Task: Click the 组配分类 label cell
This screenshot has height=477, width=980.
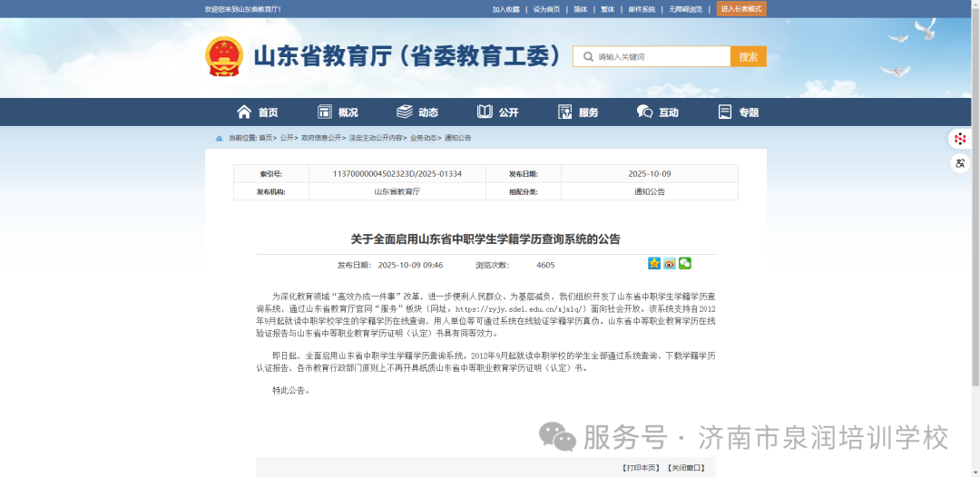Action: click(x=524, y=191)
